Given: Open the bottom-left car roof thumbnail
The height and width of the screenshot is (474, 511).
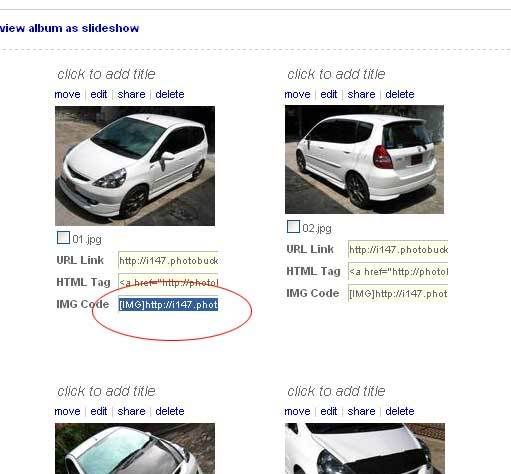Looking at the screenshot, I should [x=135, y=449].
